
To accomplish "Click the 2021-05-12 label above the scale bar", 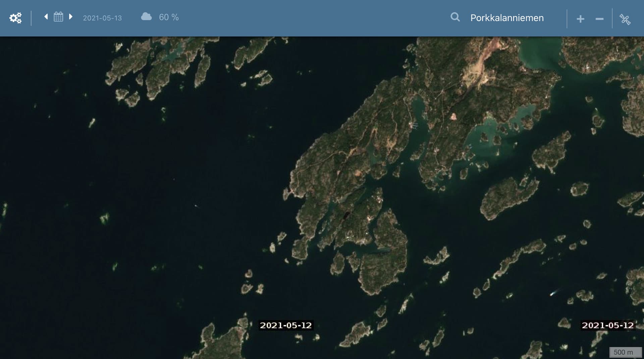I will [x=607, y=325].
